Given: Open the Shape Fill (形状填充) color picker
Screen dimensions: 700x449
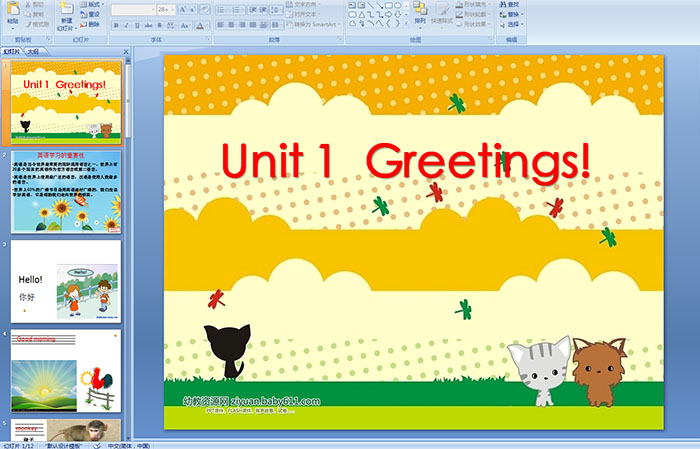Looking at the screenshot, I should pos(472,4).
